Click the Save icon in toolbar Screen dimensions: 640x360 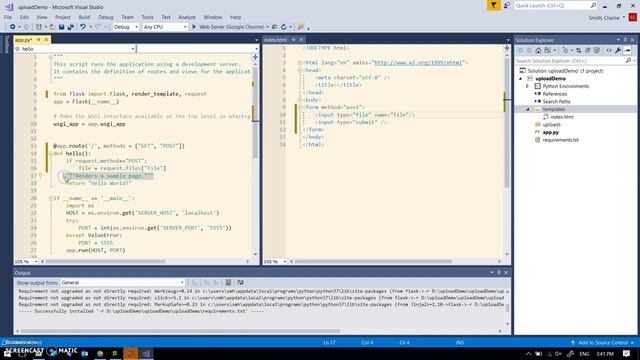(61, 27)
